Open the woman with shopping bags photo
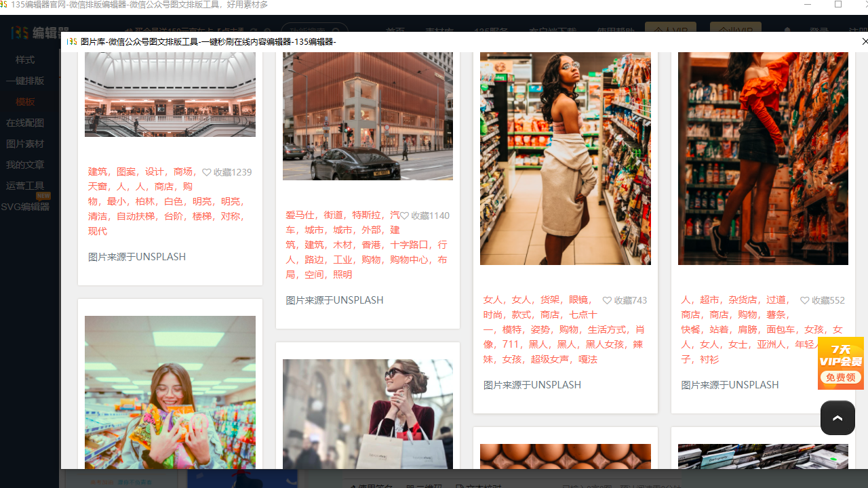Viewport: 868px width, 488px height. pyautogui.click(x=368, y=413)
